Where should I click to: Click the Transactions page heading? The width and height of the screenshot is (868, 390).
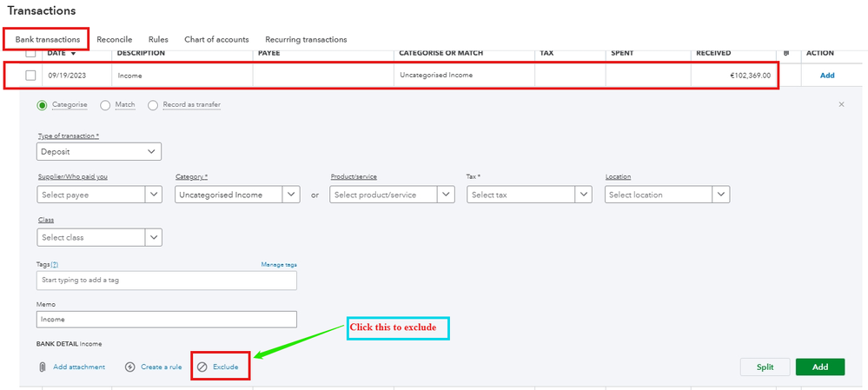pyautogui.click(x=42, y=10)
